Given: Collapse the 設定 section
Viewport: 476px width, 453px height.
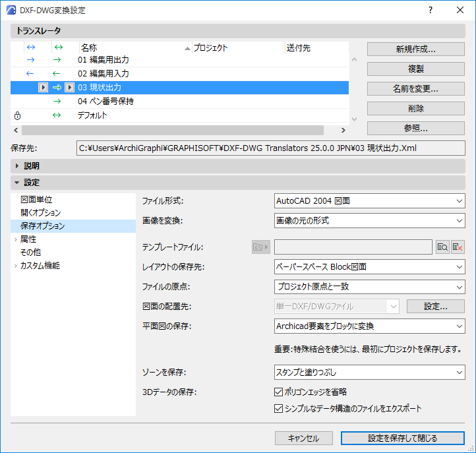Looking at the screenshot, I should (17, 183).
